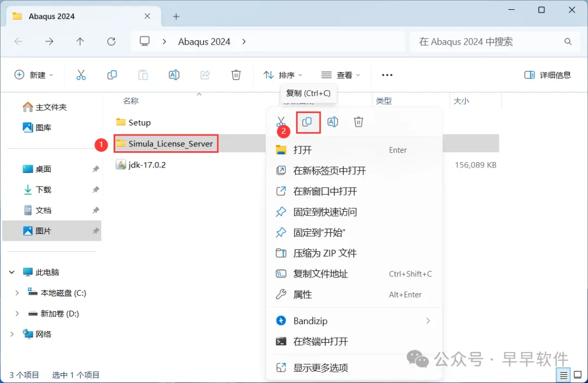Switch to details list view in the status bar
Screen dimensions: 588x383
(x=563, y=375)
